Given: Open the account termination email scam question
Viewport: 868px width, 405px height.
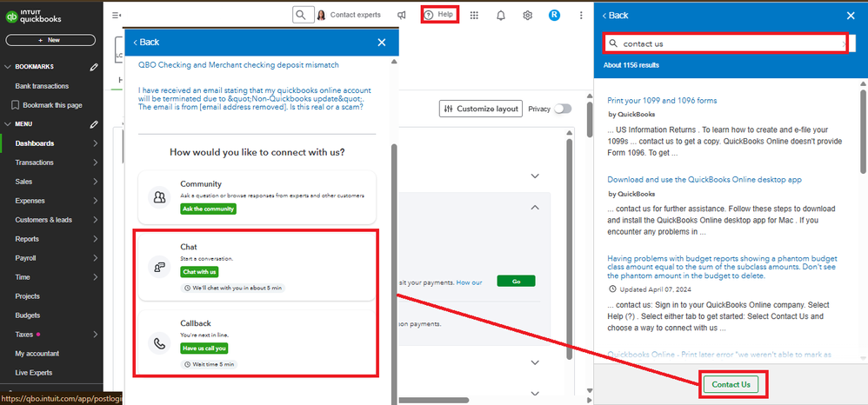Looking at the screenshot, I should pos(255,98).
